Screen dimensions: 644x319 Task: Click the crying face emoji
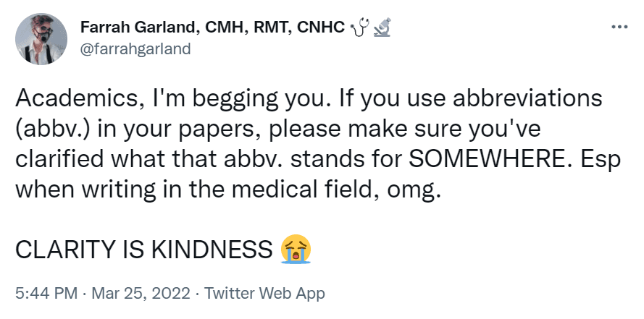[296, 249]
